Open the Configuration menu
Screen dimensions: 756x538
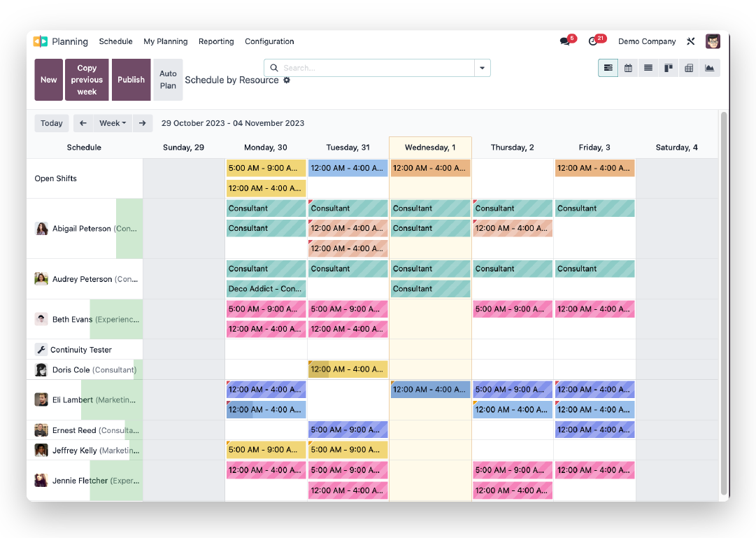269,41
